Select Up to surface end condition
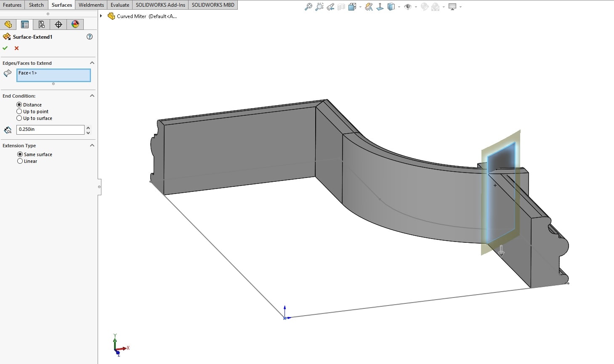 (19, 118)
